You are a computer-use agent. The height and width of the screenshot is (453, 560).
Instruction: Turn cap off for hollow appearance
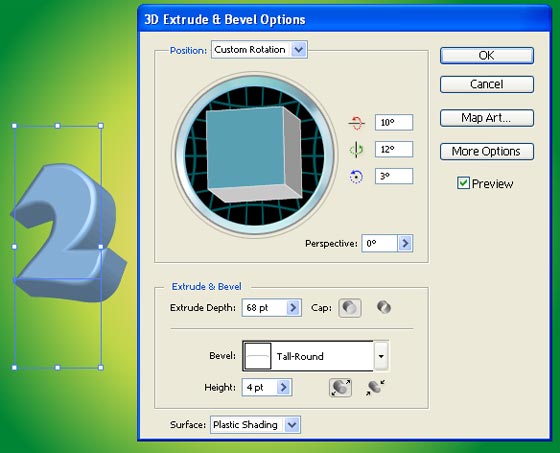(x=384, y=307)
